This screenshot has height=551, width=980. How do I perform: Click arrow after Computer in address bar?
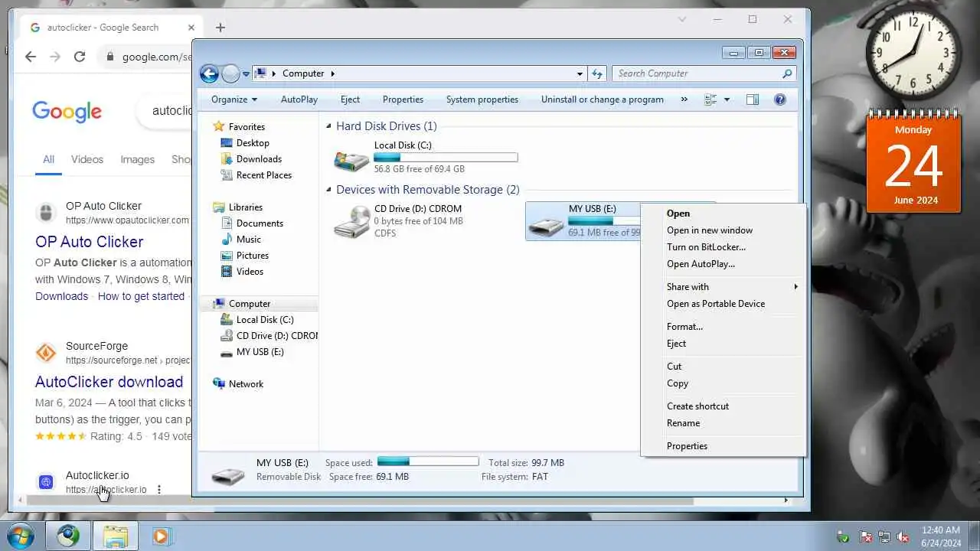332,73
